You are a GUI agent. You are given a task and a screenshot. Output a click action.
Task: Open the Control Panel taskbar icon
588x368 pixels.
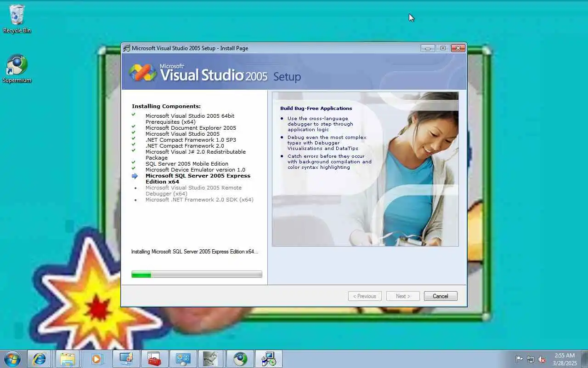(x=183, y=359)
